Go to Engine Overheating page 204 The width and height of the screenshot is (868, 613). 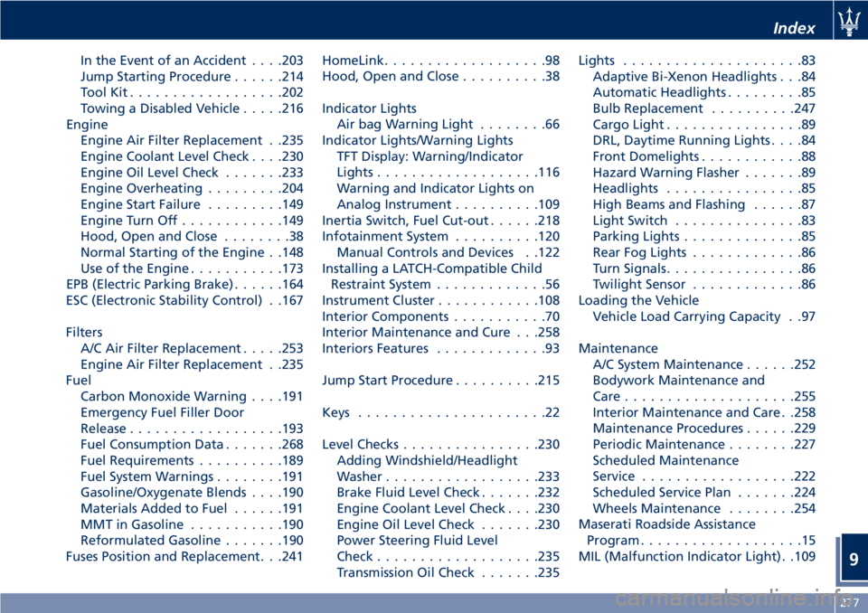pyautogui.click(x=192, y=188)
